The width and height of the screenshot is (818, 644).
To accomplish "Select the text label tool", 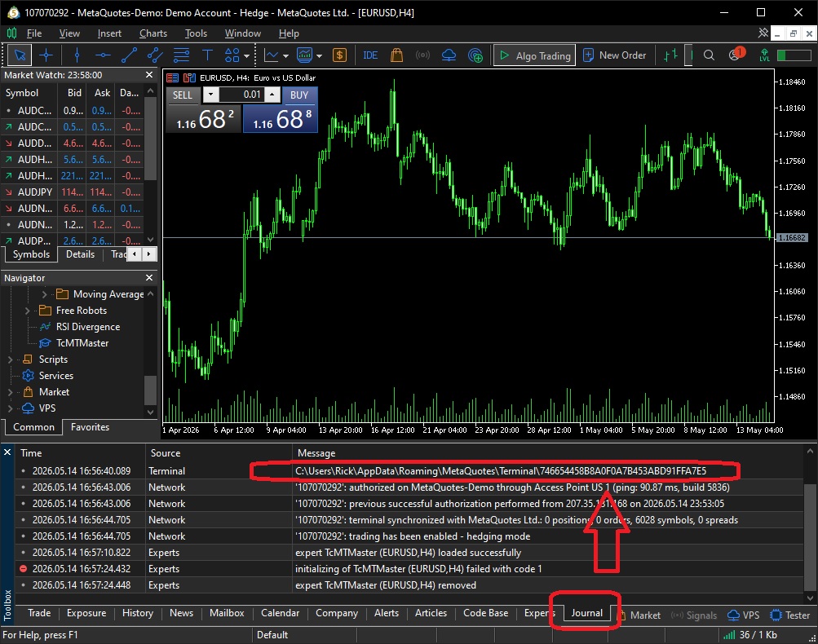I will click(207, 55).
